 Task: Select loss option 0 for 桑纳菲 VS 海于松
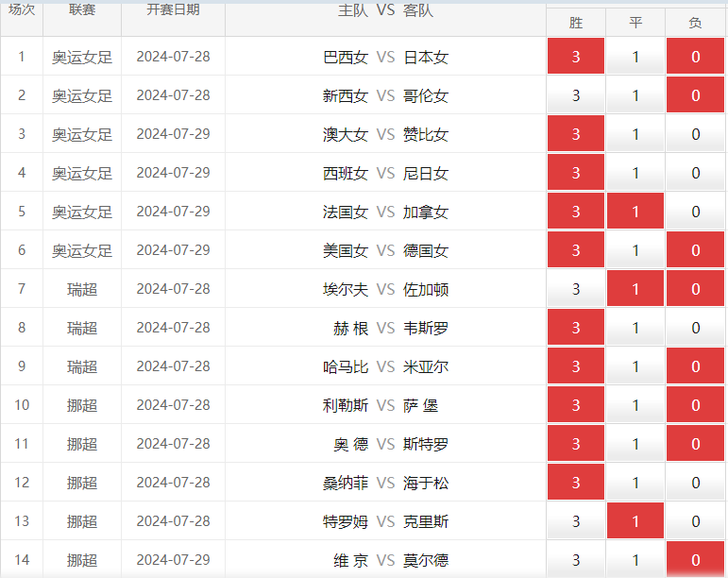click(695, 483)
